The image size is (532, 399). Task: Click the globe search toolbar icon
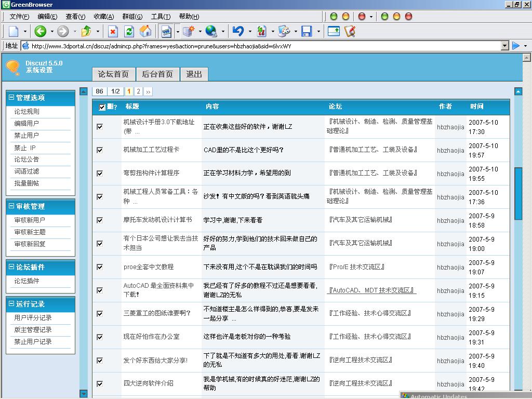(x=211, y=31)
